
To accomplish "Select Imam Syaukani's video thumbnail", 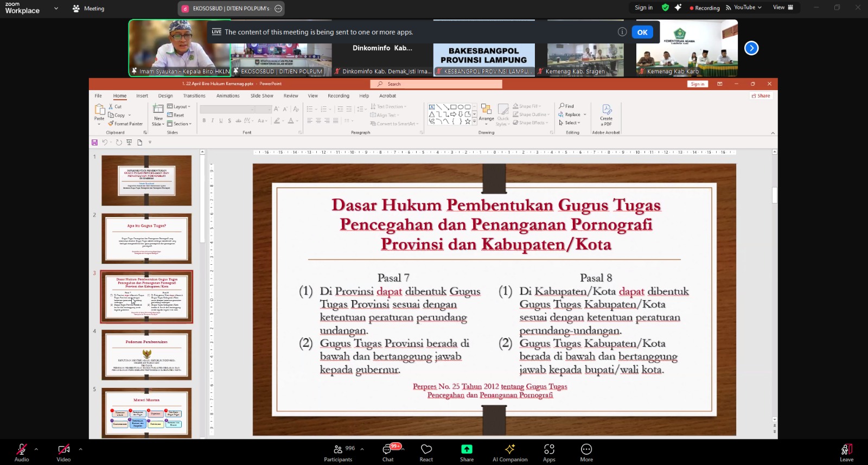I will [180, 48].
